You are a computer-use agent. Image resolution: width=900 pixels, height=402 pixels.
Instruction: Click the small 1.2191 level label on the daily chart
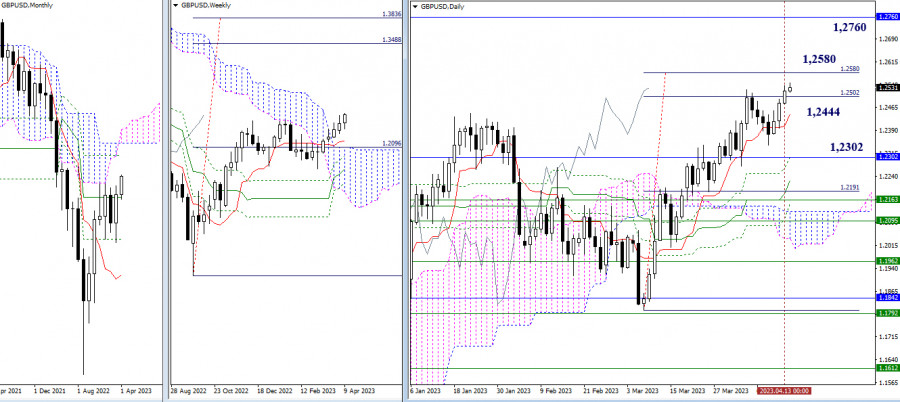click(x=849, y=188)
